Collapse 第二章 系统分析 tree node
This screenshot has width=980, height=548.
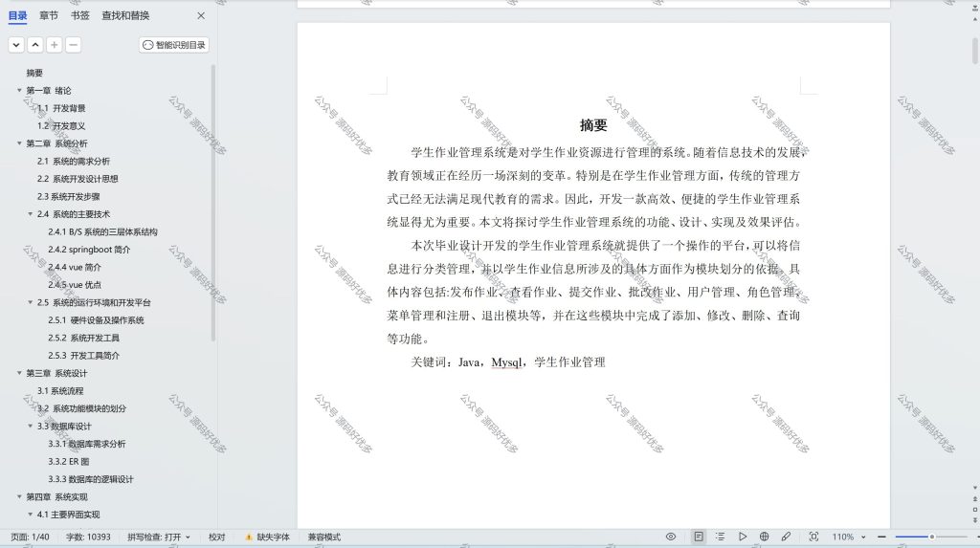click(19, 143)
